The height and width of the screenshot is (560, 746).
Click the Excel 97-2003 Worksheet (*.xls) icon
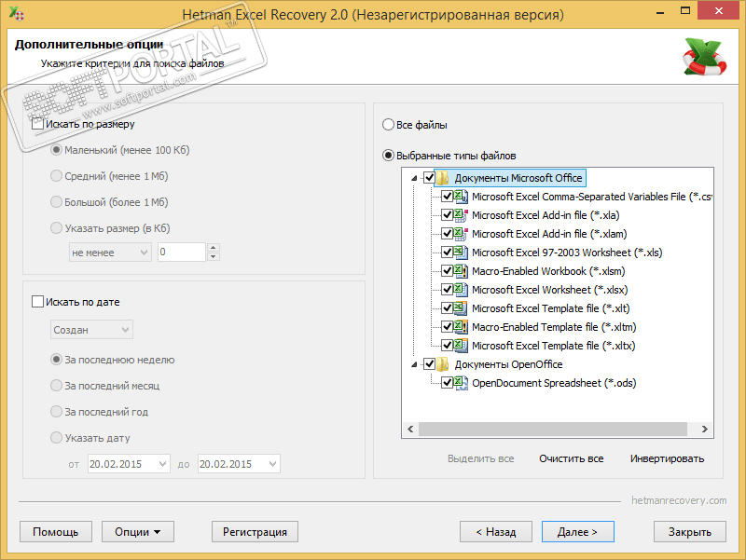pyautogui.click(x=461, y=253)
